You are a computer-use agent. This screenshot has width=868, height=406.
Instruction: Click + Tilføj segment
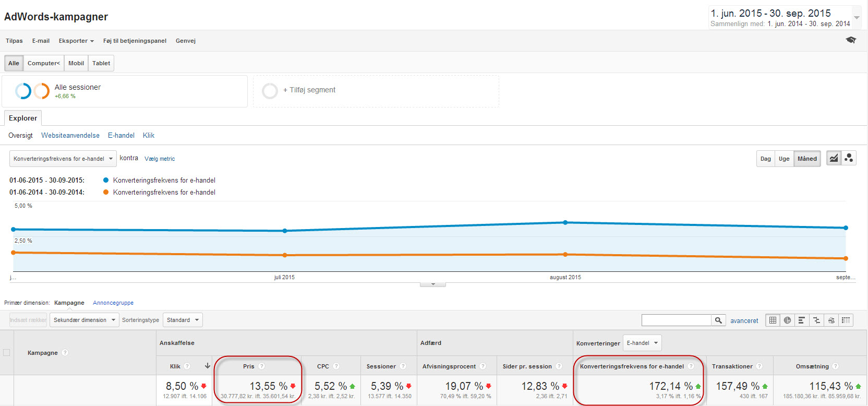coord(309,90)
